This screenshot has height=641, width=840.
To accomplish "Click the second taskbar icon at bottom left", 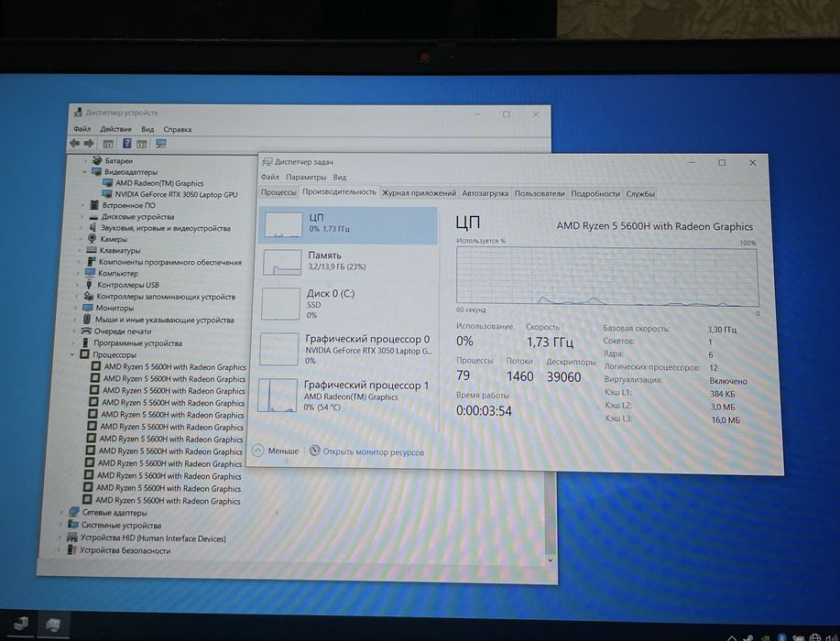I will [x=53, y=625].
